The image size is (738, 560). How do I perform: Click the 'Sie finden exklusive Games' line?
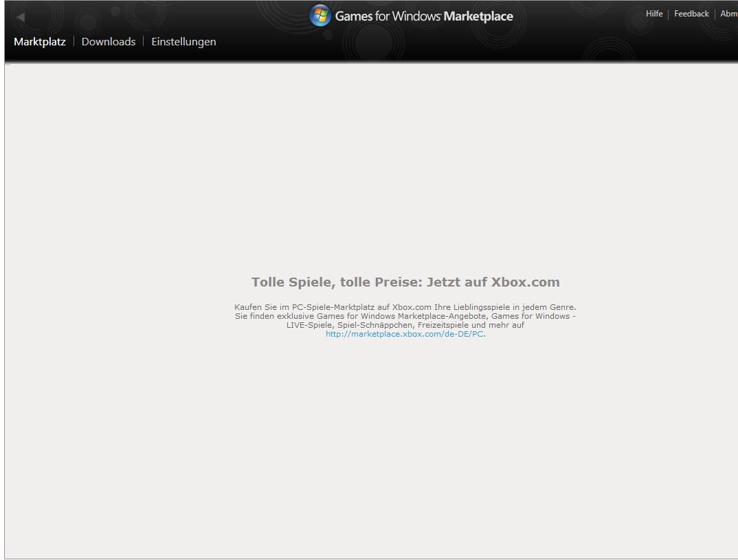(405, 316)
